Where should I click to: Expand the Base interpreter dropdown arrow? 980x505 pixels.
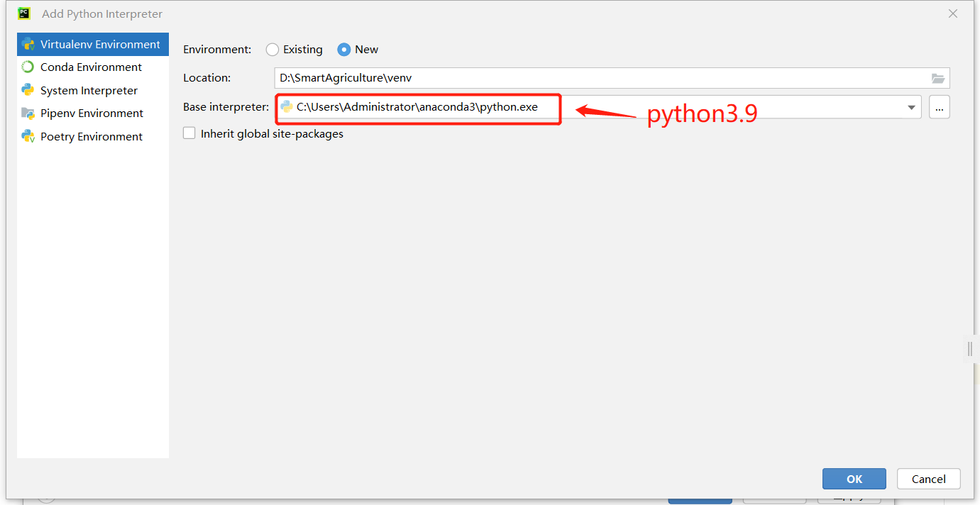click(911, 108)
